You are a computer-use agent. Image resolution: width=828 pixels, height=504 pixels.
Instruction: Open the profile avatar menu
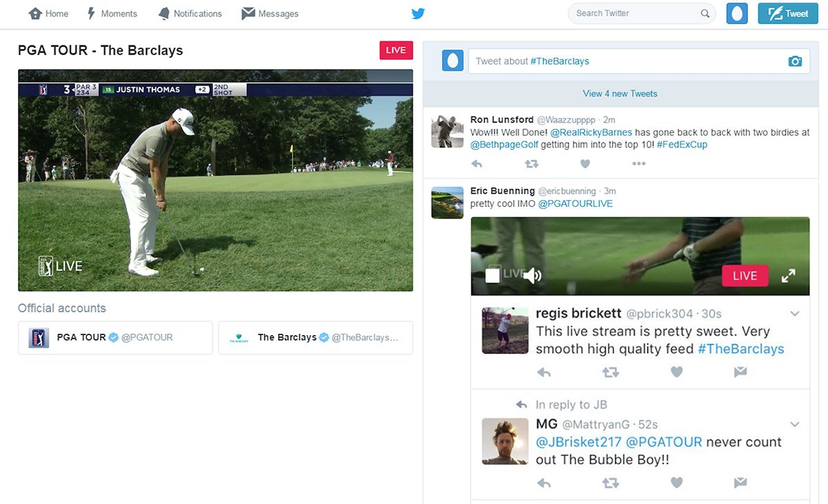tap(737, 14)
